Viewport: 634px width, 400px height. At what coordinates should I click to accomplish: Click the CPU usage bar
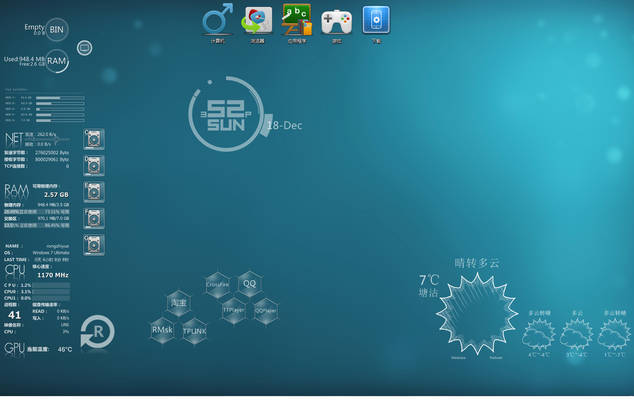coord(50,285)
